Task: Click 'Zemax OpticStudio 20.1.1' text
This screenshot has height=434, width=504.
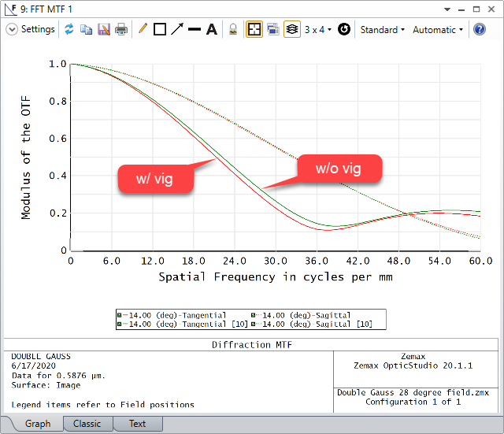Action: tap(413, 365)
